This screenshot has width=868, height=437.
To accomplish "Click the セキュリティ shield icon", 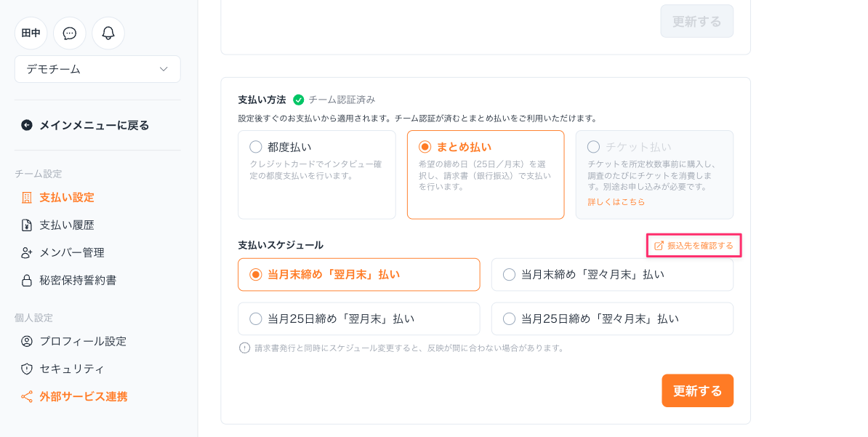I will (x=27, y=369).
